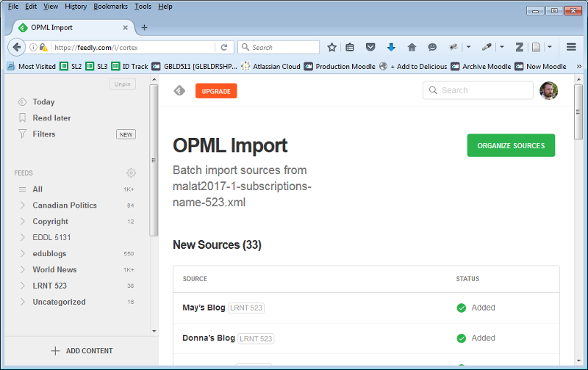Open the user profile avatar
This screenshot has width=588, height=370.
(548, 90)
